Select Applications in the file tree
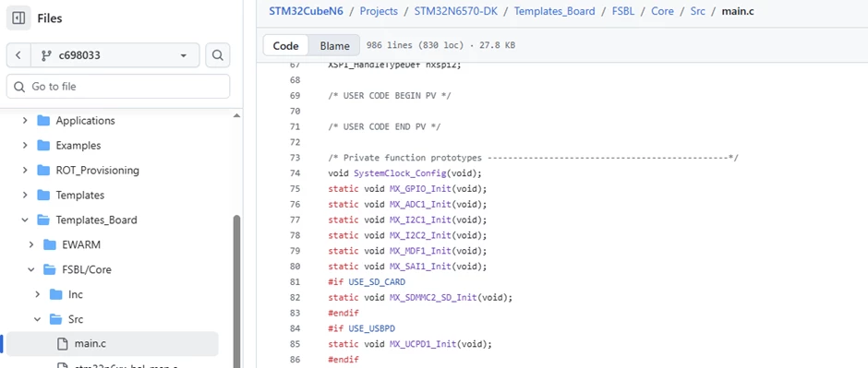Screen dimensions: 868x368 [85, 121]
